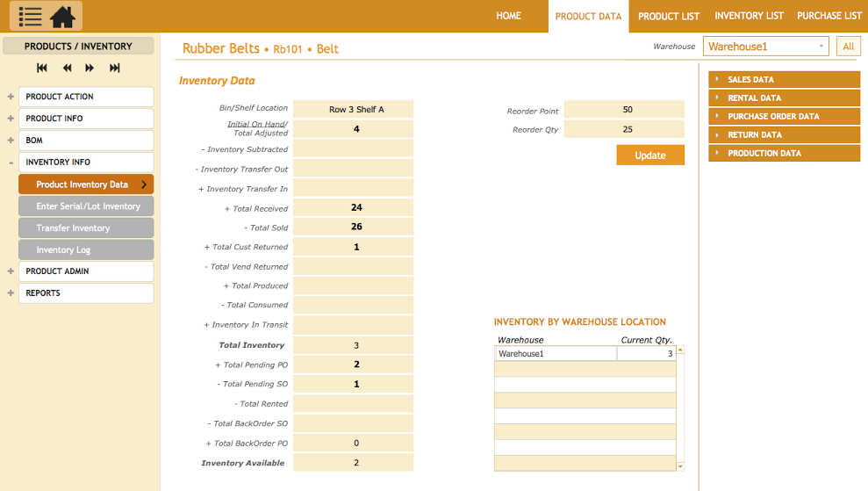This screenshot has width=868, height=491.
Task: Go to next product record
Action: point(90,69)
